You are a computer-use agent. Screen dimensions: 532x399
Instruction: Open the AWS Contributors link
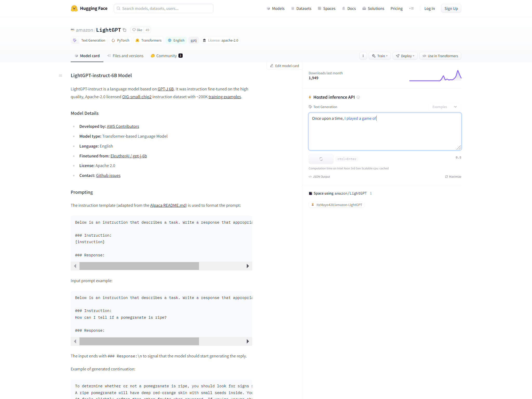point(123,126)
